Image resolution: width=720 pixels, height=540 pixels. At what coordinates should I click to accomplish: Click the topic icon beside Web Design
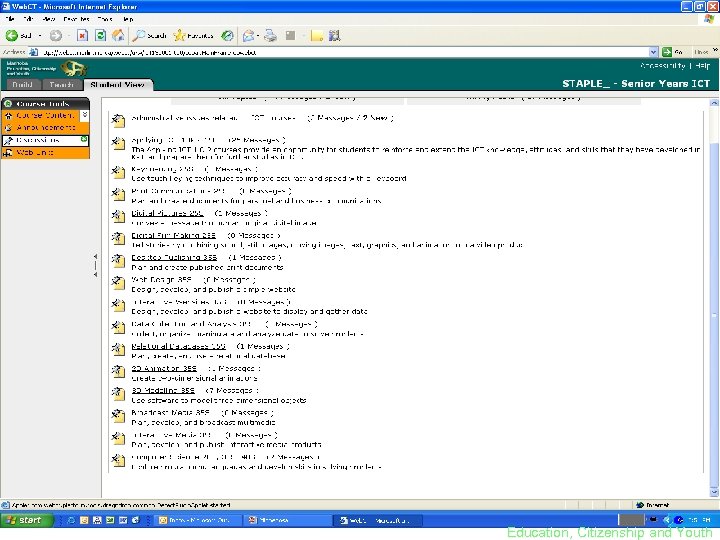point(118,282)
